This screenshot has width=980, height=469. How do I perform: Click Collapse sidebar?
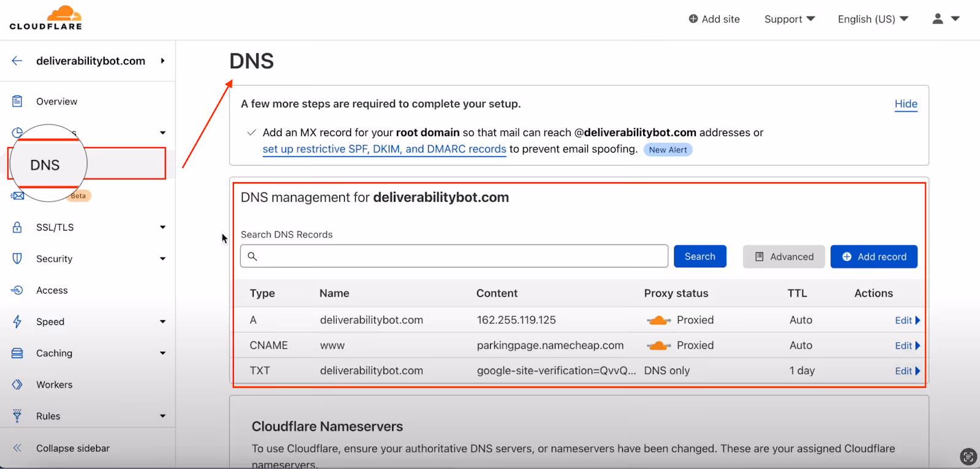pyautogui.click(x=73, y=448)
